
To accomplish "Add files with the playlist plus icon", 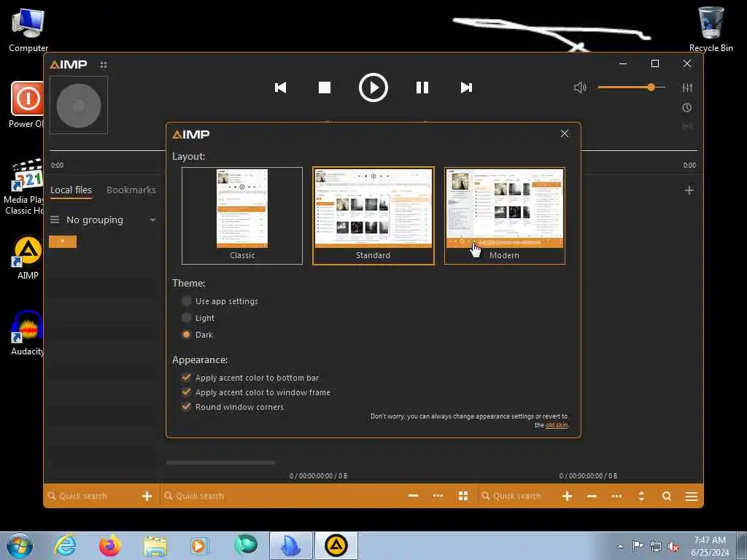I will [x=567, y=496].
